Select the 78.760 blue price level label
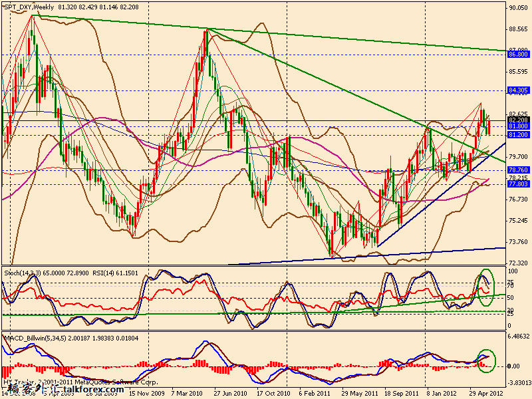The width and height of the screenshot is (532, 399). (519, 170)
